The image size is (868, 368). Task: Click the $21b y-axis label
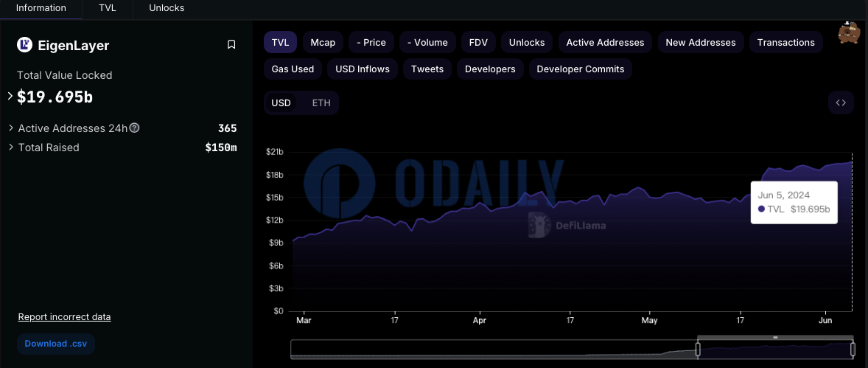(275, 152)
